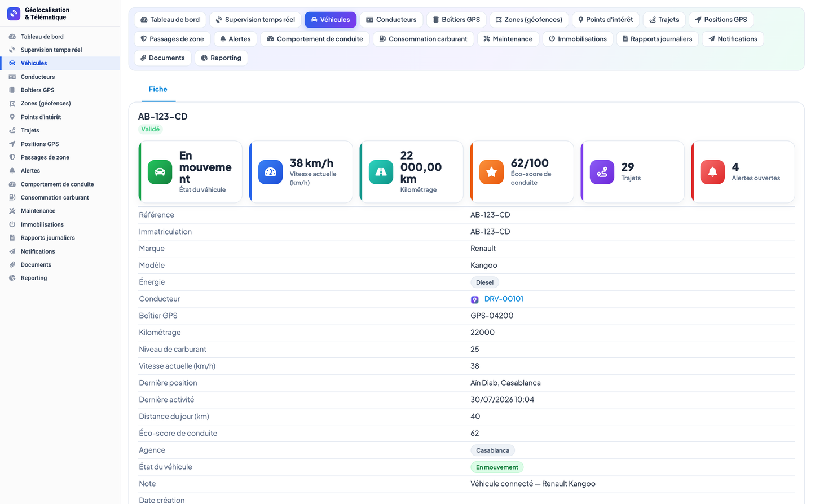Click the Points d'intérêt sidebar pin icon
Viewport: 815px width, 504px height.
[12, 117]
